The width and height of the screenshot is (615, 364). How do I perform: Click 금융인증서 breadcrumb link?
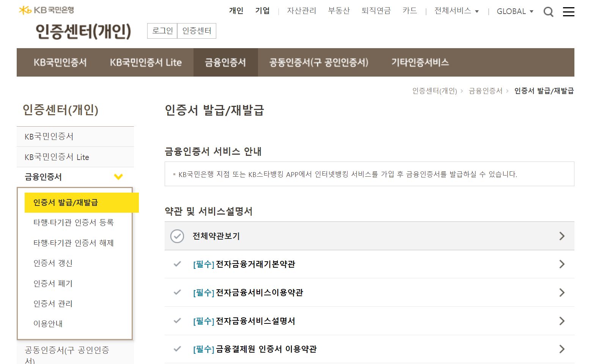point(485,91)
